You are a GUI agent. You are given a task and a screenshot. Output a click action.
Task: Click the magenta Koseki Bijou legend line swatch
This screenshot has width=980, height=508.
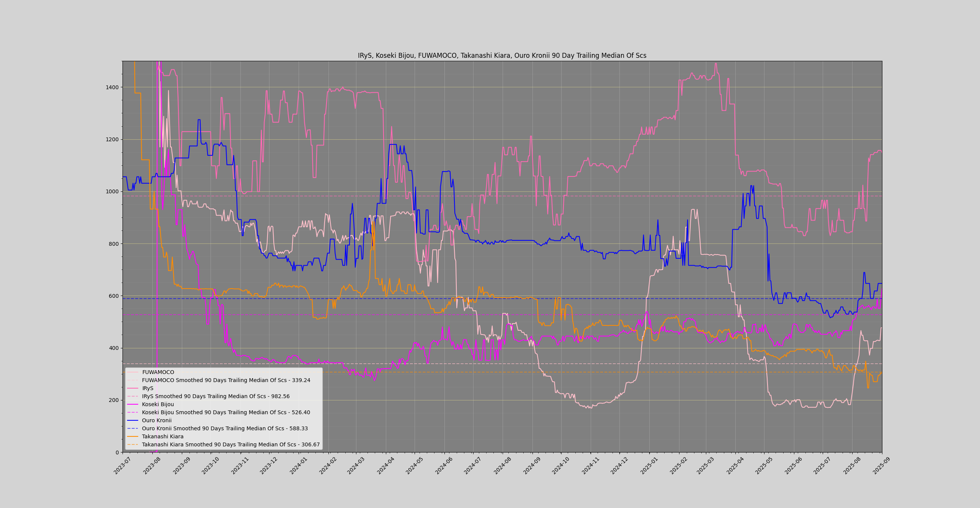pos(132,404)
